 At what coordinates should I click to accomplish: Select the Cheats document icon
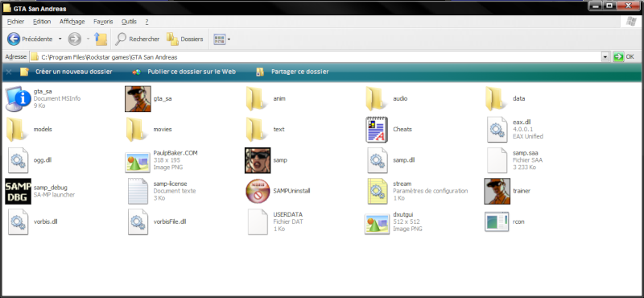pyautogui.click(x=377, y=130)
